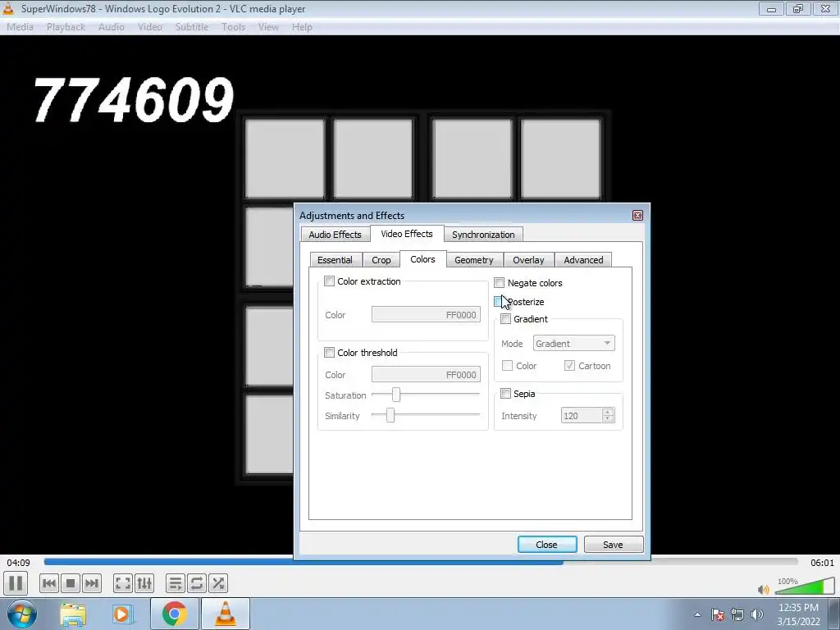Open the View menu
Image resolution: width=840 pixels, height=630 pixels.
[268, 27]
